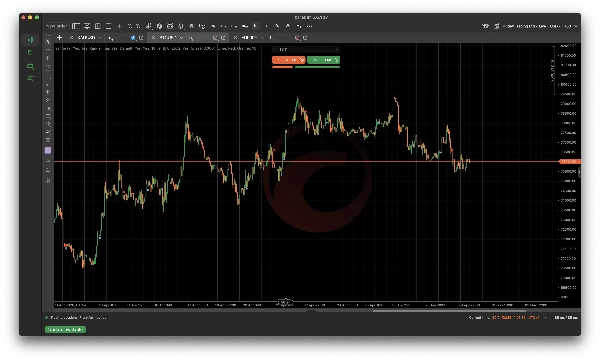Click the quick-trade volume field above the Sell/Buy buttons
Screen dimensions: 600x361
pos(306,49)
